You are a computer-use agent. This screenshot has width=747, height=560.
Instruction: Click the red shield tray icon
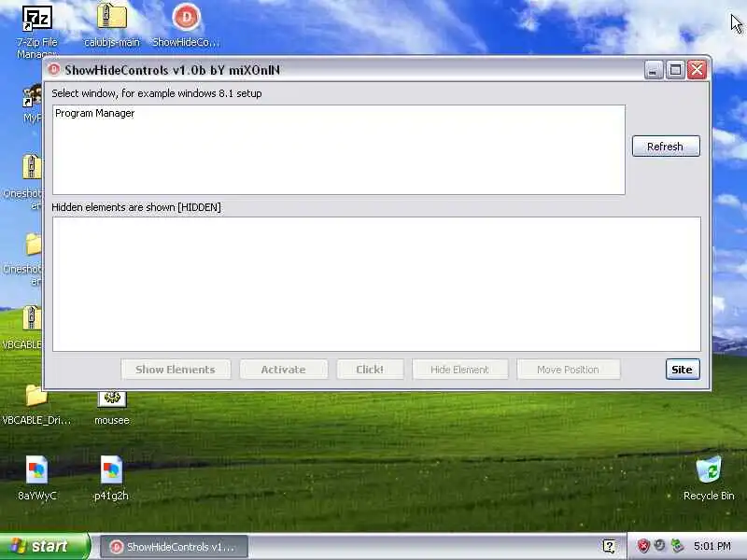point(643,546)
